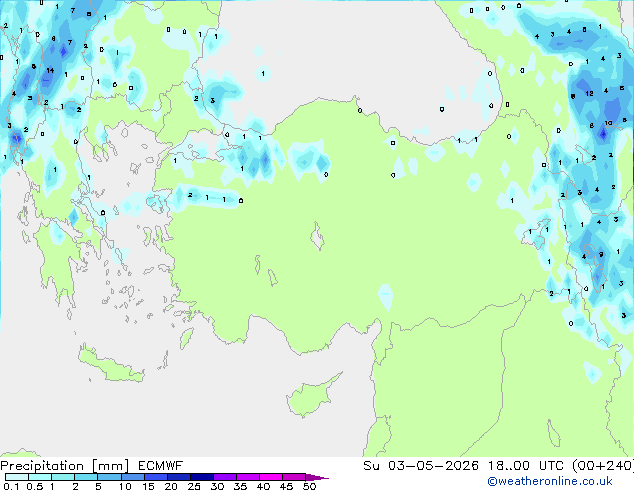This screenshot has height=490, width=634.
Task: Click the 'Su 03-05-2026' date text
Action: coord(421,466)
